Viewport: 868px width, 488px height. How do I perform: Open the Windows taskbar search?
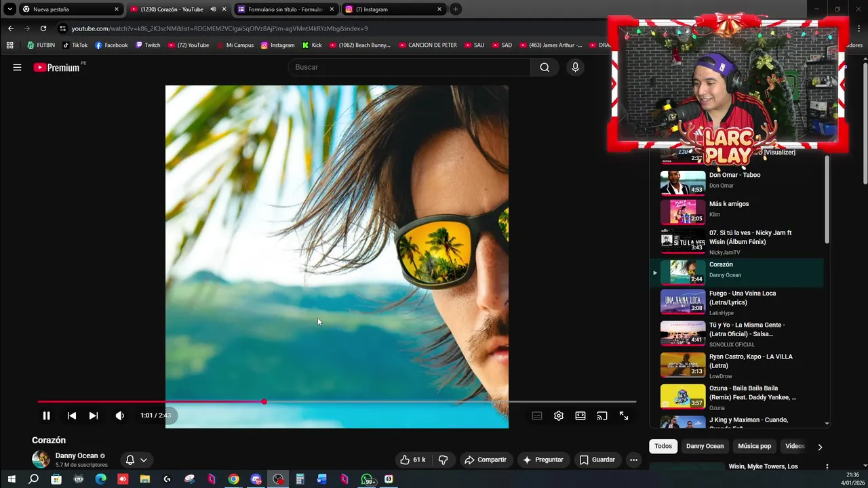click(33, 479)
